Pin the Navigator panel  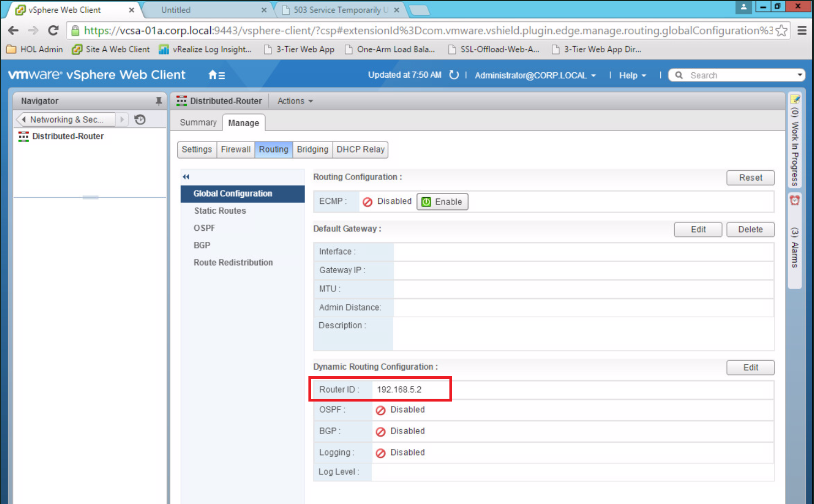(159, 101)
